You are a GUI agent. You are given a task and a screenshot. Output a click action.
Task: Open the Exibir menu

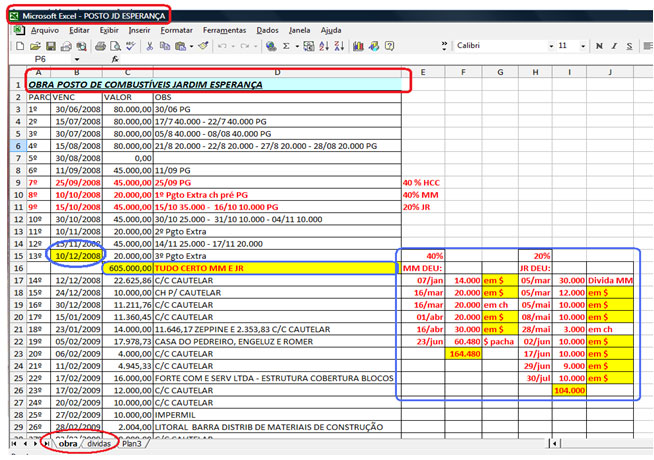point(109,30)
